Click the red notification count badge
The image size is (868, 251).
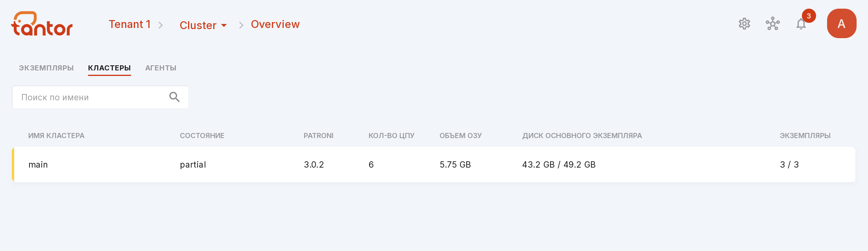click(x=809, y=16)
